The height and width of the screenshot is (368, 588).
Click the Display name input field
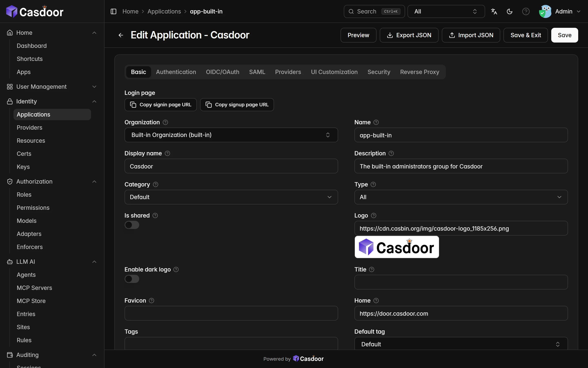[x=231, y=166]
